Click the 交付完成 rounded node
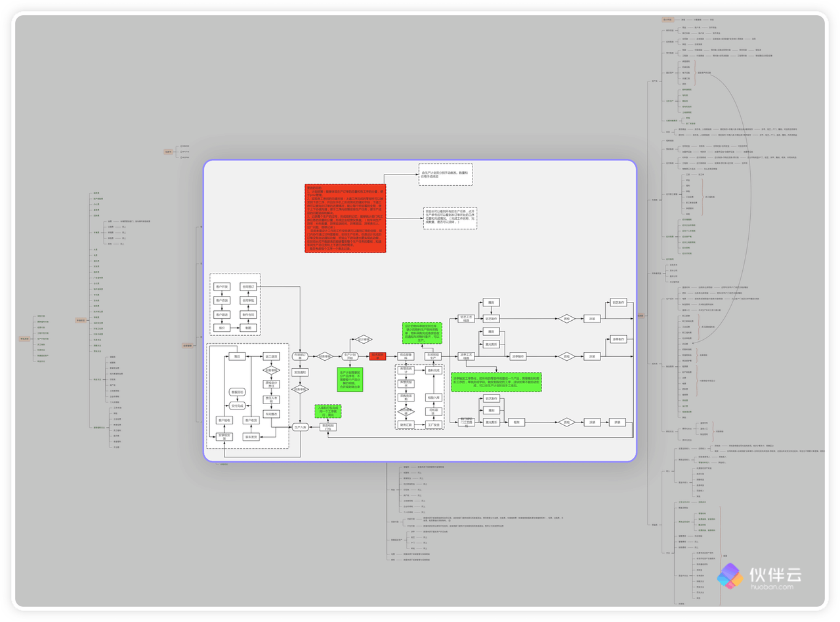 click(237, 405)
